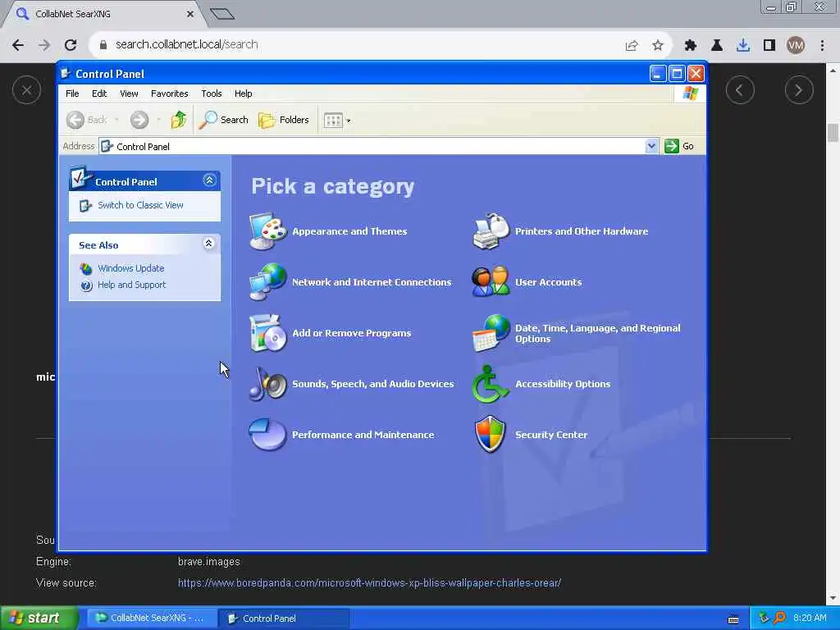Click the Security Center text link
The image size is (840, 630).
[x=551, y=435]
